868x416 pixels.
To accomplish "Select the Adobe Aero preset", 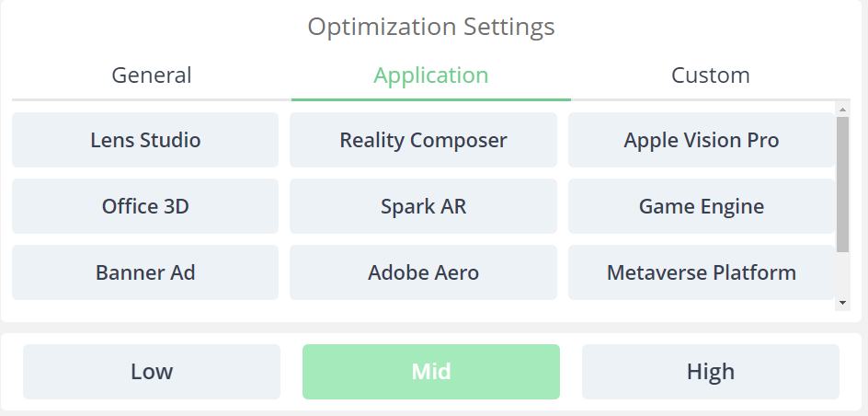I will click(424, 272).
